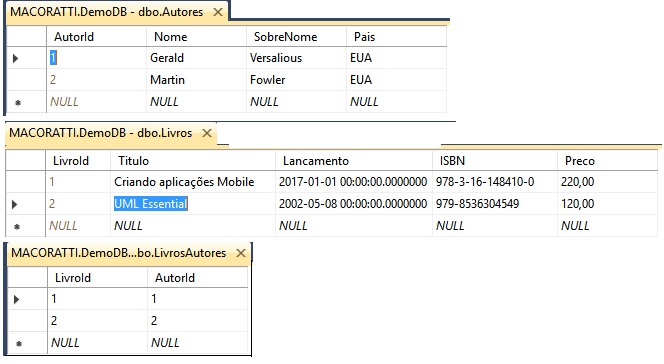Click the LivroId column header in Livros

(78, 161)
